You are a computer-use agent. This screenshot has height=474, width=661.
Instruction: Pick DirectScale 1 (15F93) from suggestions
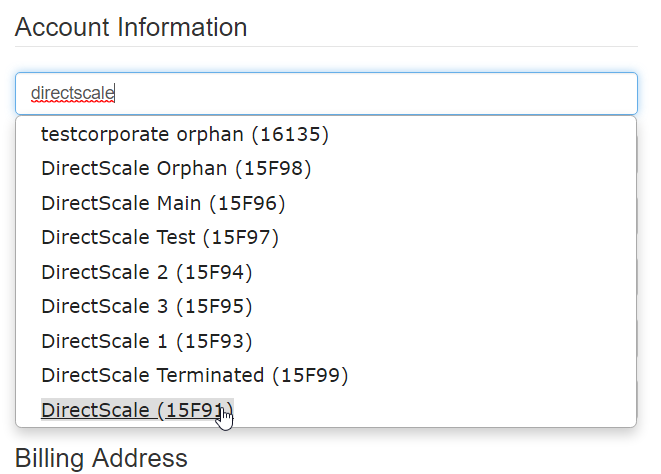click(x=147, y=341)
